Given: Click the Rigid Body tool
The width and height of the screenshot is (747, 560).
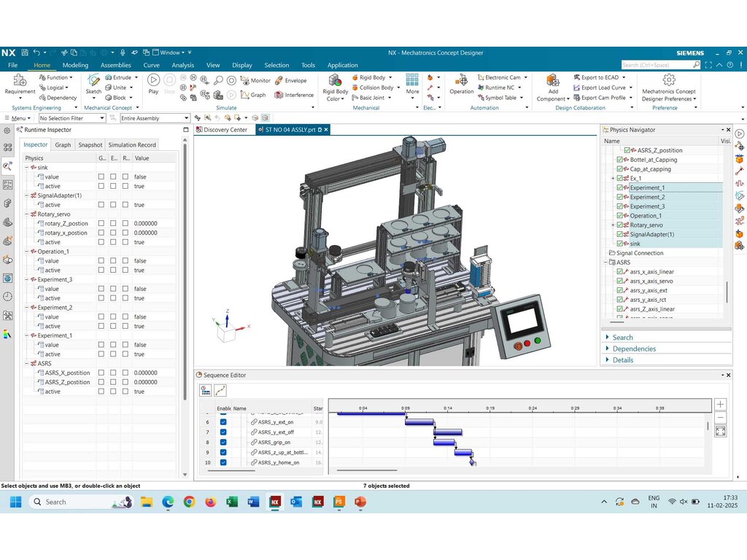Looking at the screenshot, I should [x=368, y=77].
